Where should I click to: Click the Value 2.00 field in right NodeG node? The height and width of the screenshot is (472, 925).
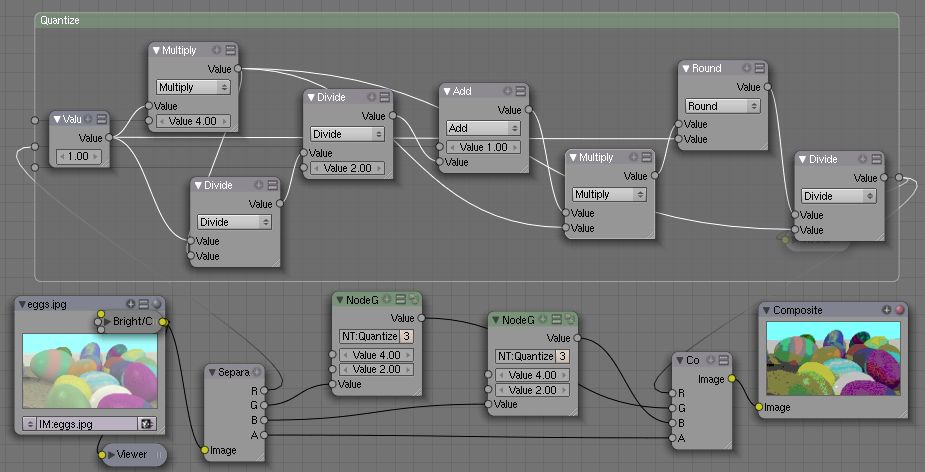[x=532, y=390]
